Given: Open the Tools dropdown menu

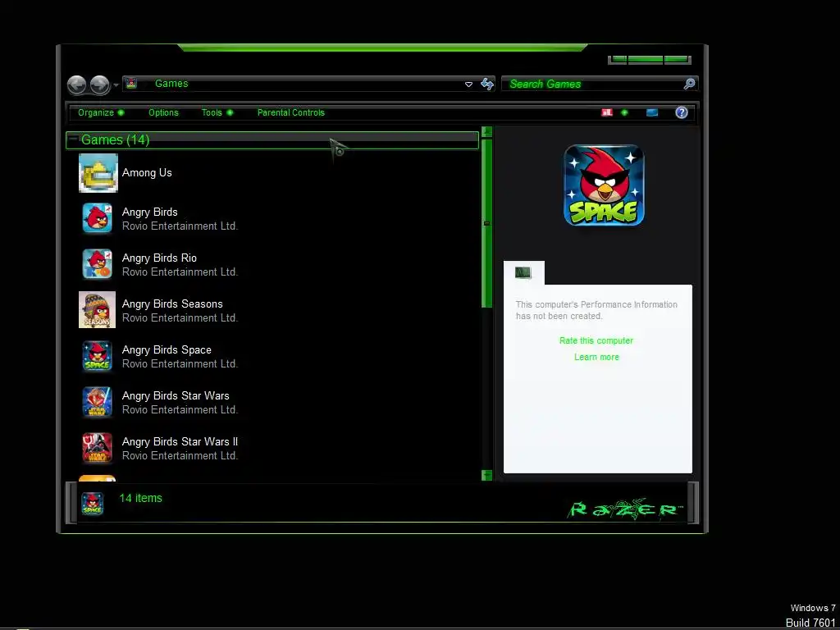Looking at the screenshot, I should (x=217, y=112).
